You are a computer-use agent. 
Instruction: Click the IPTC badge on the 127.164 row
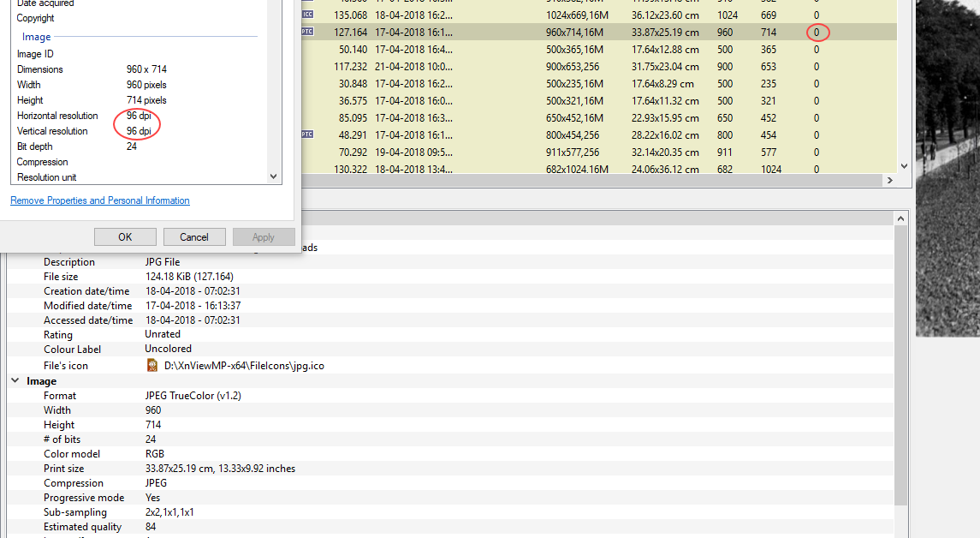pyautogui.click(x=307, y=32)
